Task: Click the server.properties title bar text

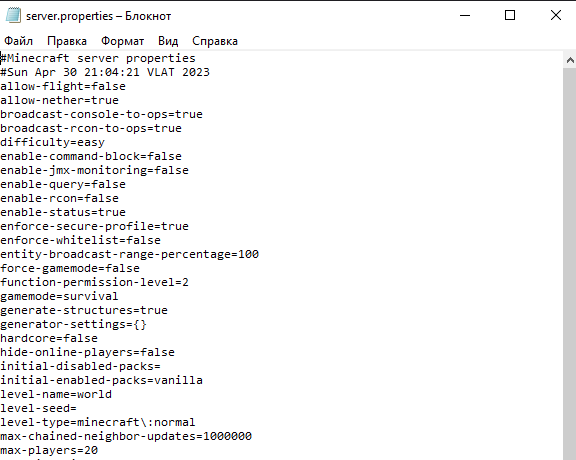Action: (98, 16)
